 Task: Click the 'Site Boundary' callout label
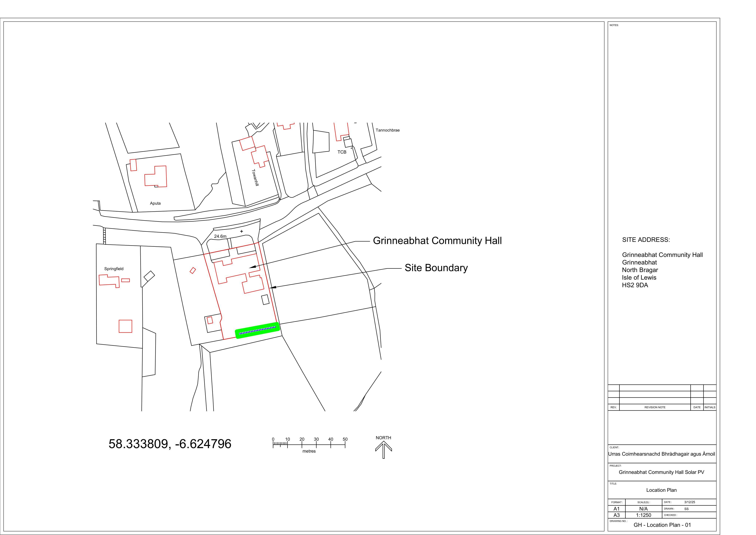(436, 268)
